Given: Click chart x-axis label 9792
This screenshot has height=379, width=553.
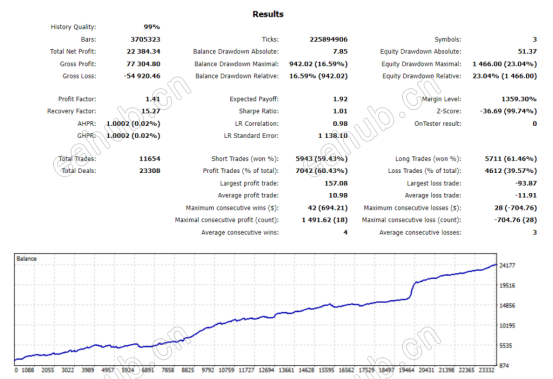Looking at the screenshot, I should point(208,370).
